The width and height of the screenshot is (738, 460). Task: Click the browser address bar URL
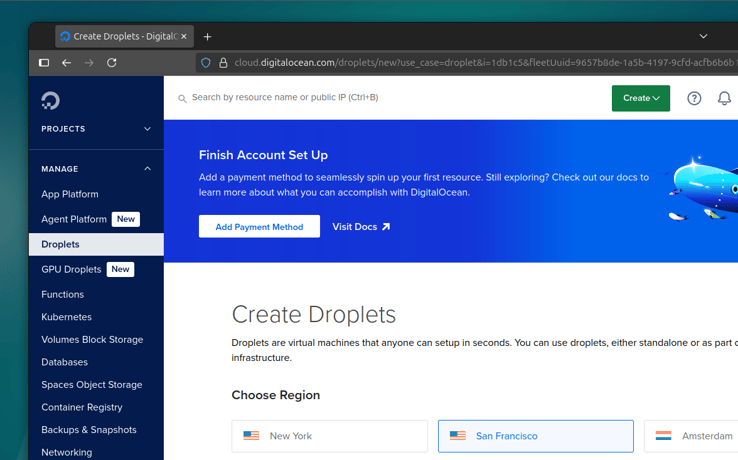coord(485,63)
